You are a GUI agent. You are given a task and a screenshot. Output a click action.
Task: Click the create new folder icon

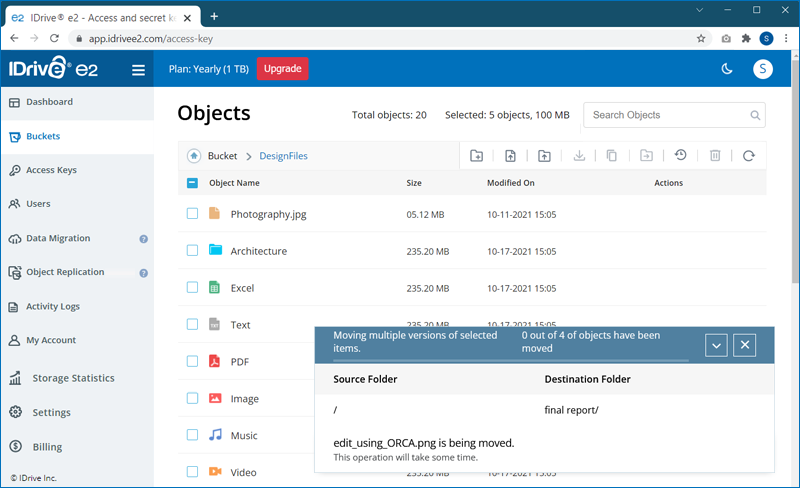477,156
